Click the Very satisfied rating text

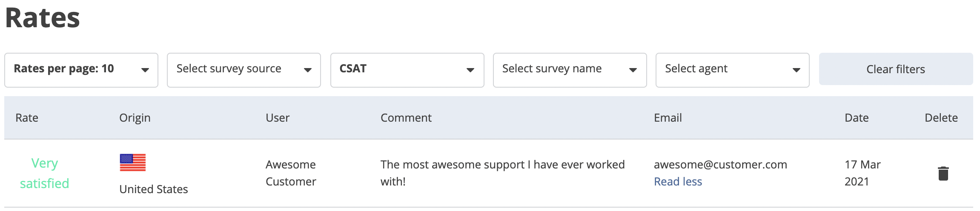click(45, 173)
